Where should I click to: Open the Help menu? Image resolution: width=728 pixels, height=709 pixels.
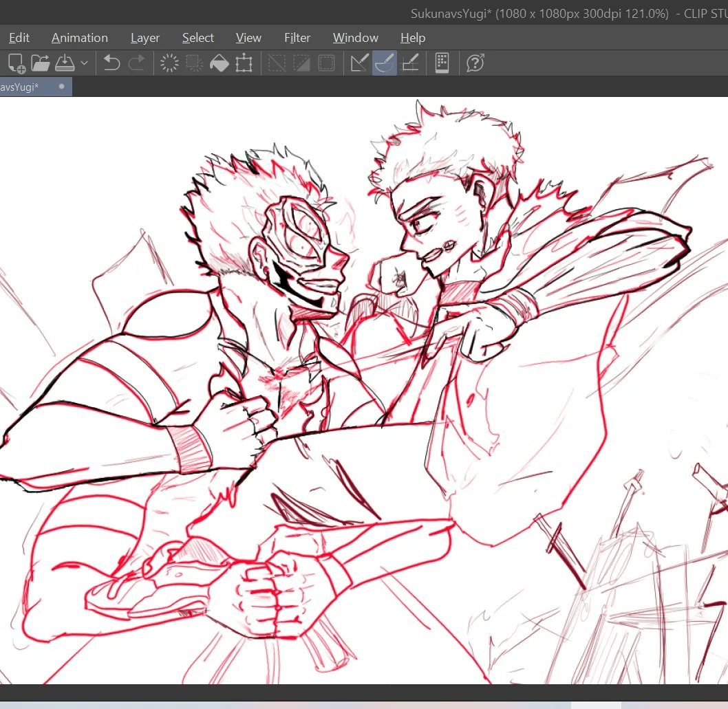413,38
